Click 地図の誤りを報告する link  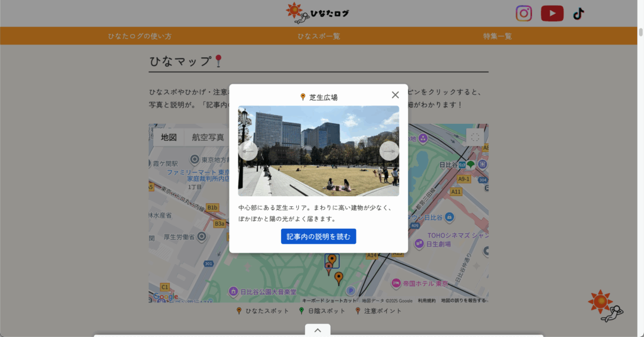coord(464,301)
